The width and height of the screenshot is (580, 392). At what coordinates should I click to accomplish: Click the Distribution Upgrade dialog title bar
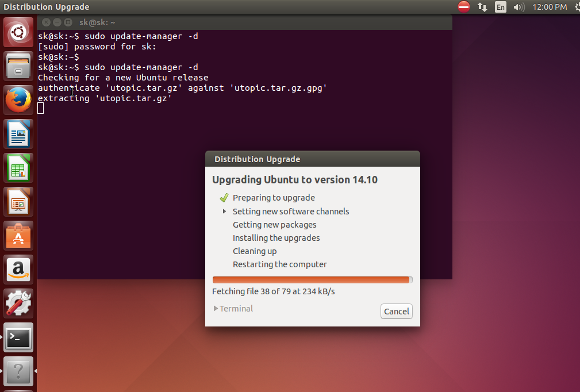coord(313,159)
